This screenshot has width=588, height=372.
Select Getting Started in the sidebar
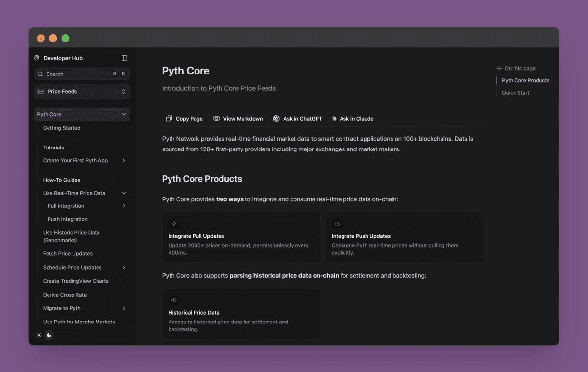(62, 128)
